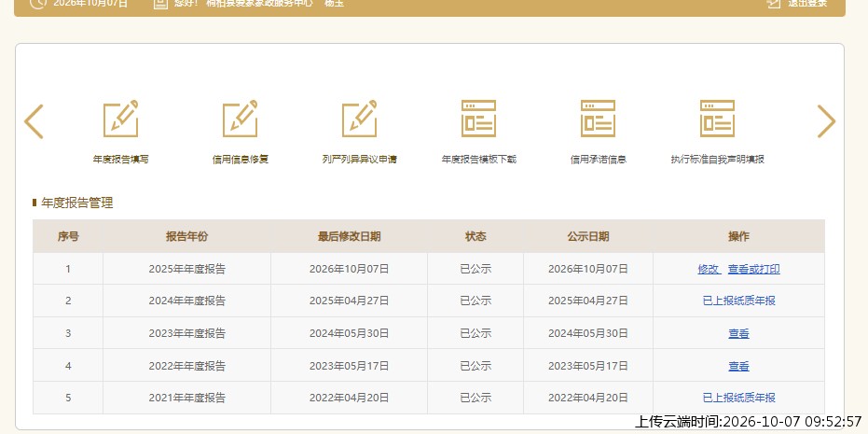Open the 信用信息修复 pencil icon
The width and height of the screenshot is (868, 434).
241,119
